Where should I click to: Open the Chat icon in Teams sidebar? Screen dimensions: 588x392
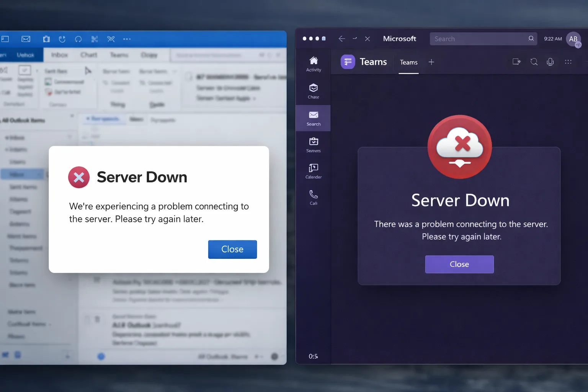coord(314,91)
